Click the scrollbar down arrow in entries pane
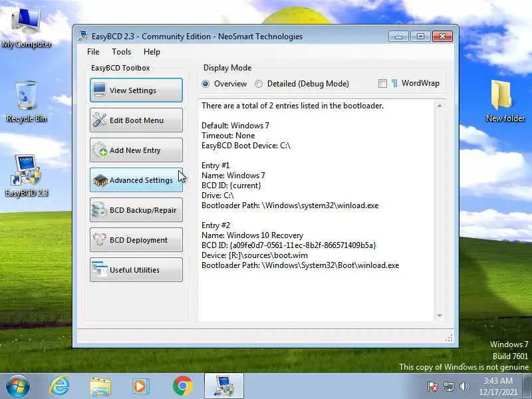 [440, 316]
